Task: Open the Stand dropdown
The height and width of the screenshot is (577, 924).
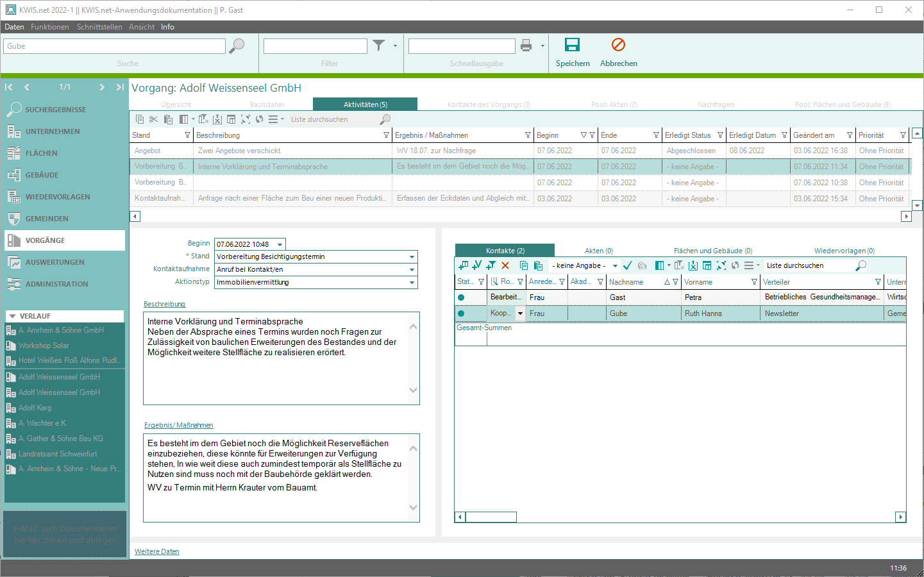Action: 412,256
